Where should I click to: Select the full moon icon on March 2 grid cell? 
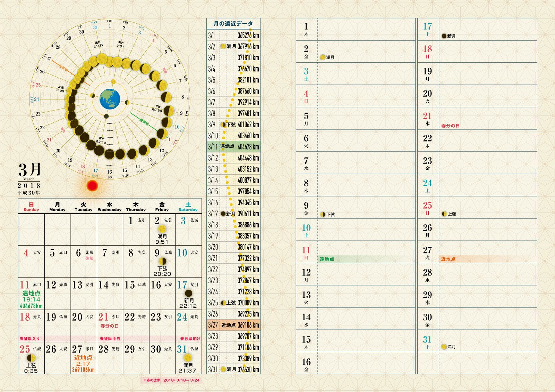(x=162, y=229)
